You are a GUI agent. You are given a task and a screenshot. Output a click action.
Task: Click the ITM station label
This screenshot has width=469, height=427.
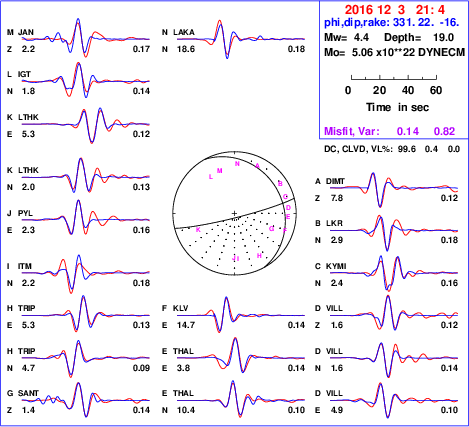(25, 266)
